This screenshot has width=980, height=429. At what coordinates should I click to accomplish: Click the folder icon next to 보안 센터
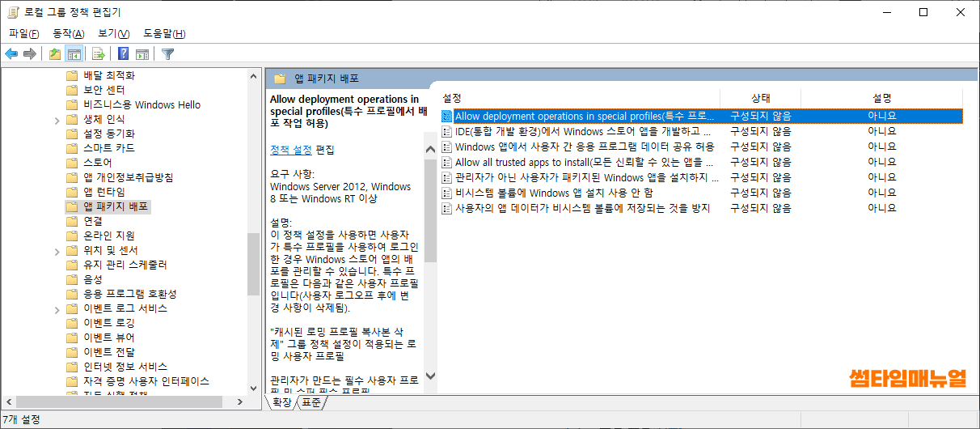(x=71, y=90)
